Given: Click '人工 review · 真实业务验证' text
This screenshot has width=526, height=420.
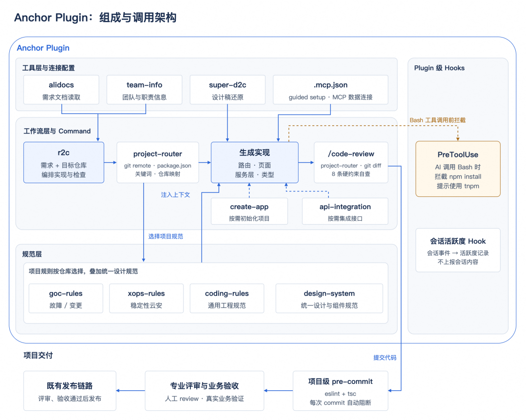Looking at the screenshot, I should coord(204,399).
